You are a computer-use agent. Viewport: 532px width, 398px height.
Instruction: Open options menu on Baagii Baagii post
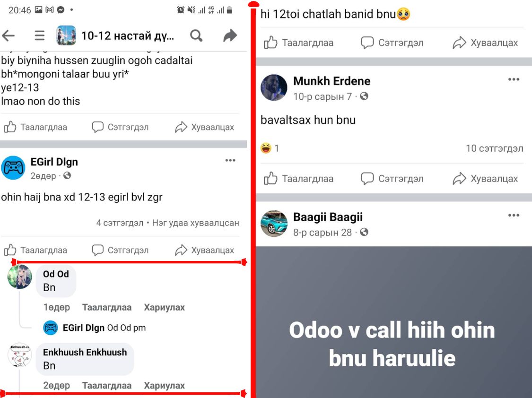click(514, 215)
